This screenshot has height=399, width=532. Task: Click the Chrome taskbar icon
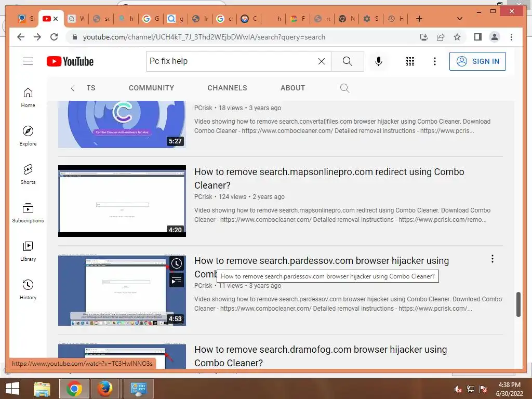pos(74,389)
